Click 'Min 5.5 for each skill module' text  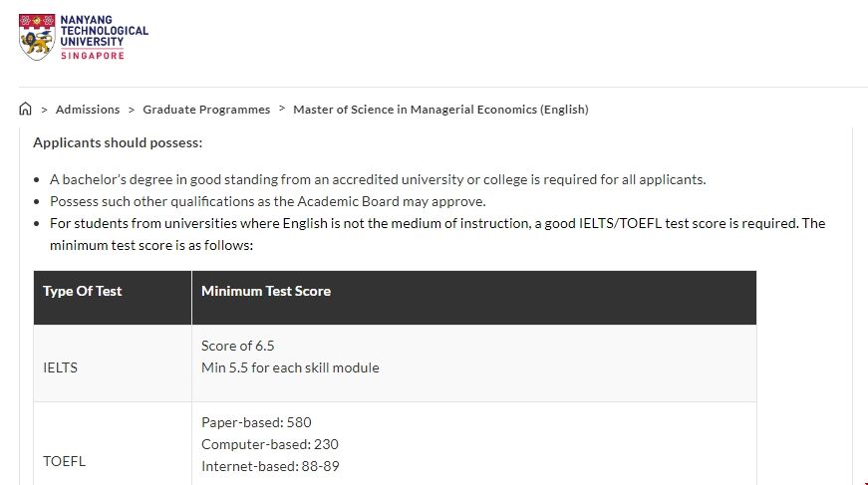290,367
